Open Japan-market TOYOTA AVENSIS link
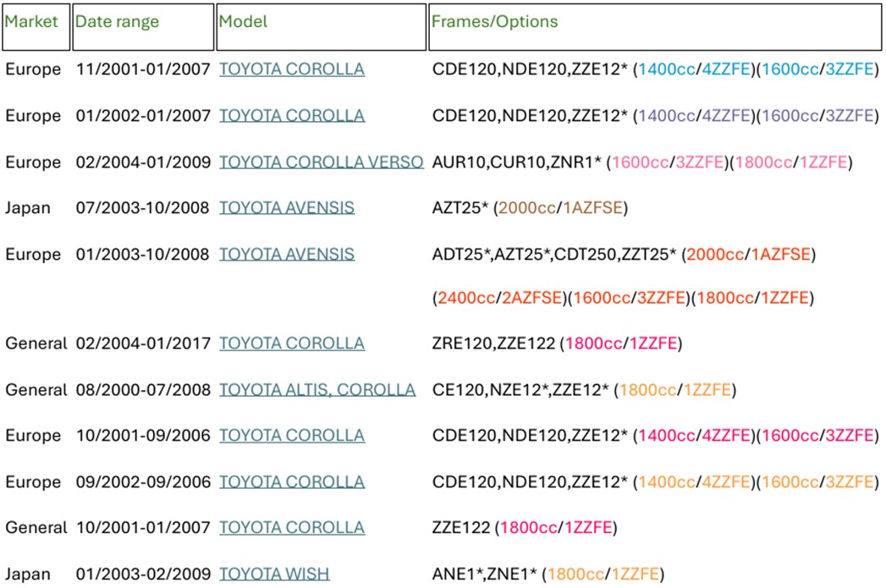Image resolution: width=886 pixels, height=588 pixels. (x=287, y=208)
